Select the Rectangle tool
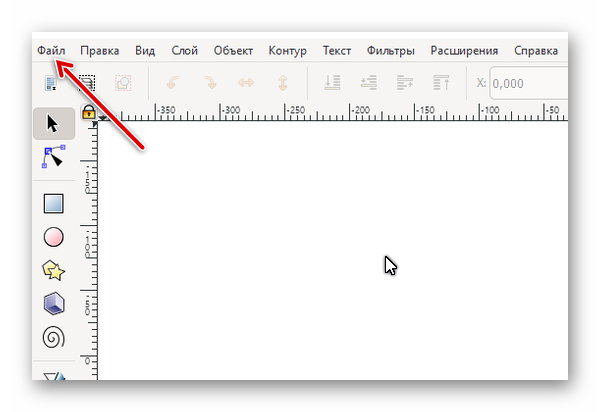The width and height of the screenshot is (600, 412). [54, 203]
